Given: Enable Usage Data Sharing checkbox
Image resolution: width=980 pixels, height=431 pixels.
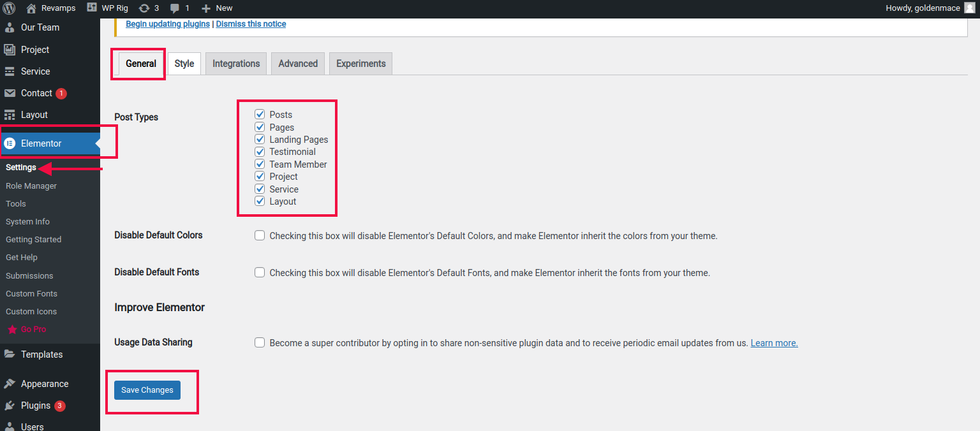Looking at the screenshot, I should coord(260,342).
